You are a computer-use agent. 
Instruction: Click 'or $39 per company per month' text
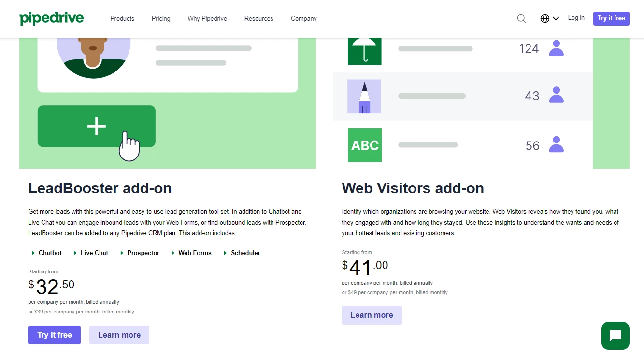coord(81,312)
